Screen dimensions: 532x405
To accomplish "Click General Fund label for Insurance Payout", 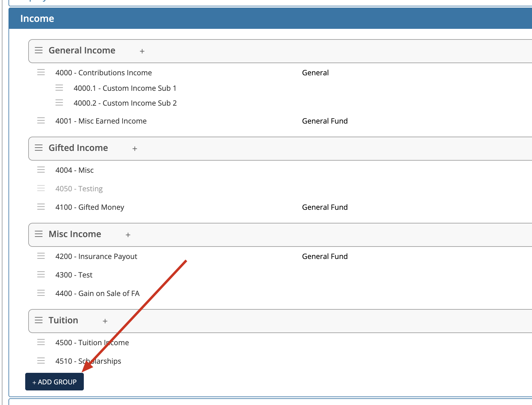I will click(x=325, y=257).
